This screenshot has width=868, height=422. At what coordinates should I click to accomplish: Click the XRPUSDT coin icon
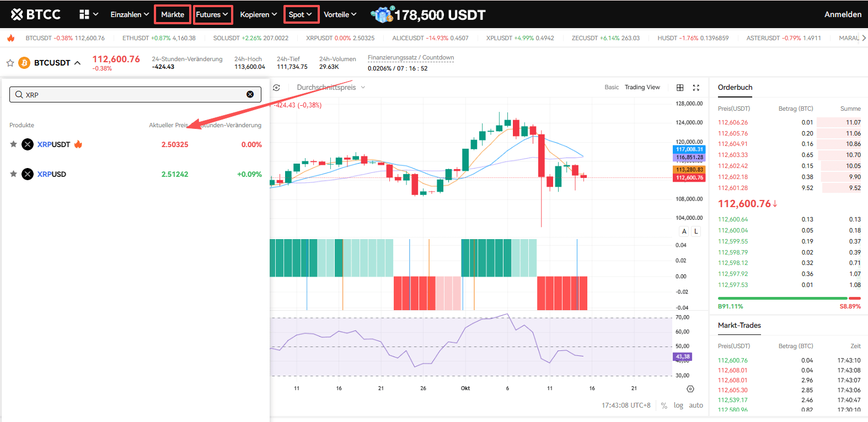click(x=28, y=144)
